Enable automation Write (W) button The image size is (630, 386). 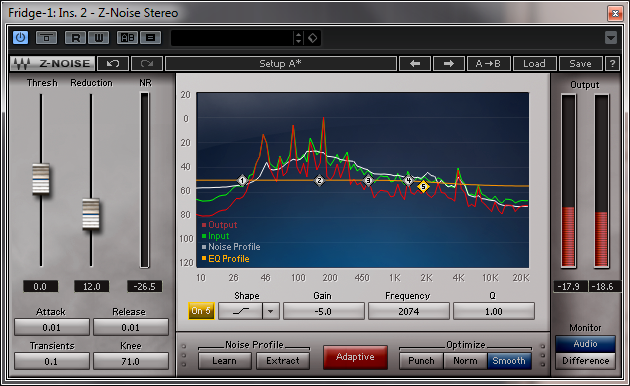click(98, 38)
